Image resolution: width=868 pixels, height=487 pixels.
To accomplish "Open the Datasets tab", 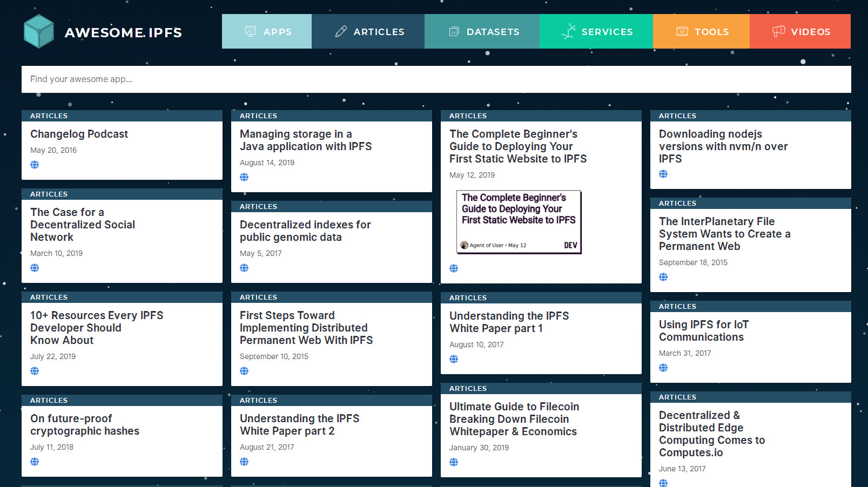I will [482, 31].
